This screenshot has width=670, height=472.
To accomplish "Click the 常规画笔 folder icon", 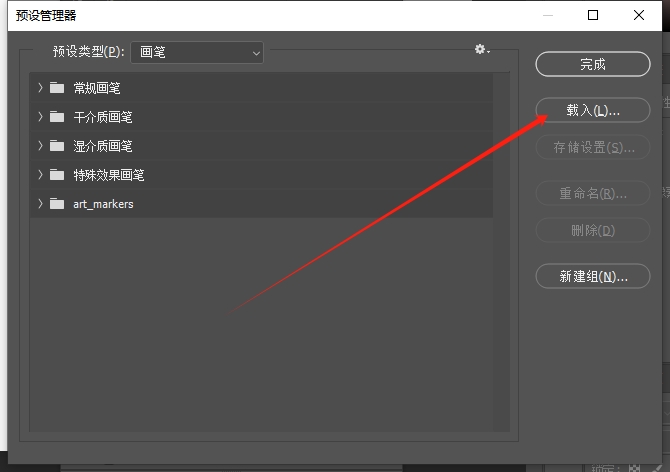I will tap(57, 88).
